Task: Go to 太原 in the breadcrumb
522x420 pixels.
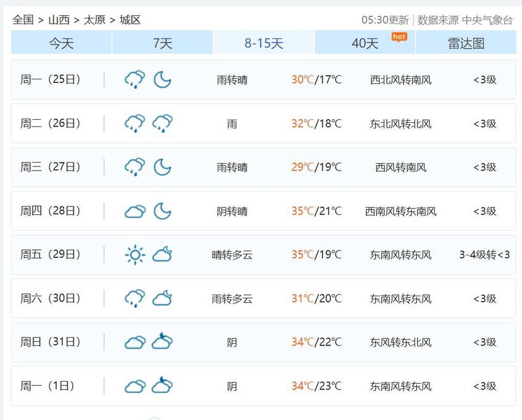Action: [94, 19]
